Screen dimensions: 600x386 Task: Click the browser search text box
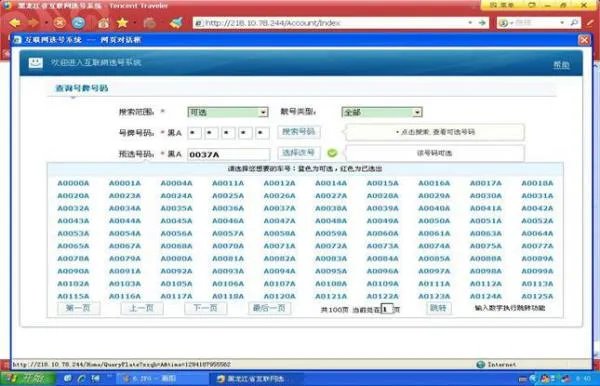(x=536, y=23)
